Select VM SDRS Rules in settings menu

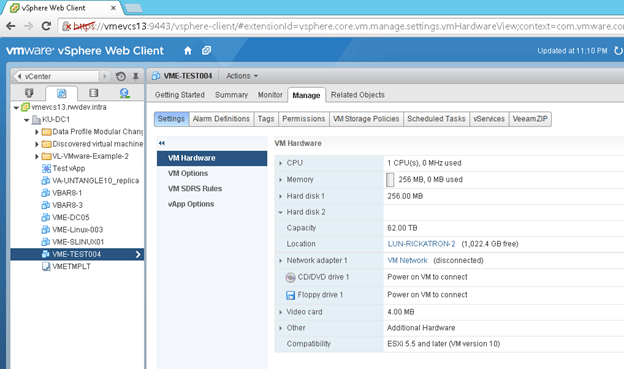pyautogui.click(x=195, y=189)
